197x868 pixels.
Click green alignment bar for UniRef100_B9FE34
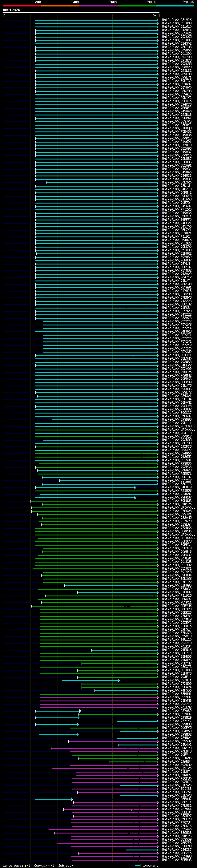click(96, 545)
